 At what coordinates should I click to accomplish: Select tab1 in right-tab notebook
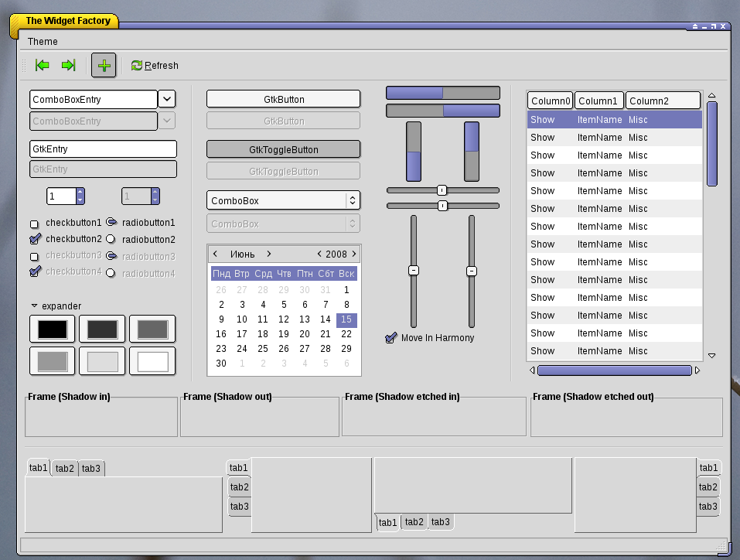pyautogui.click(x=708, y=468)
